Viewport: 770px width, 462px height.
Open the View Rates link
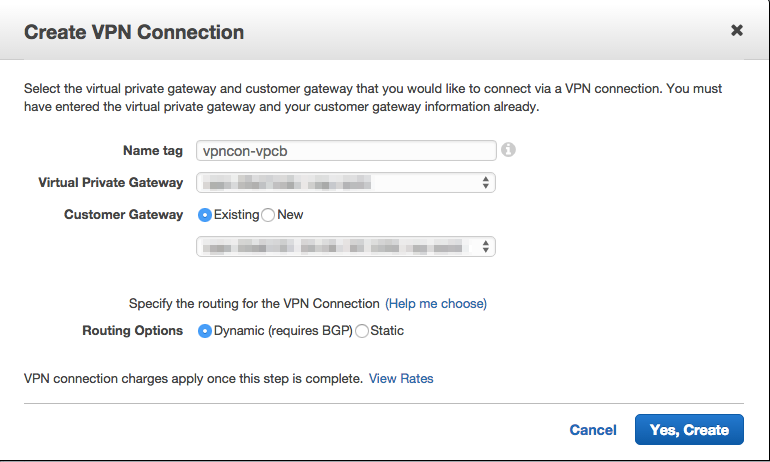coord(401,379)
